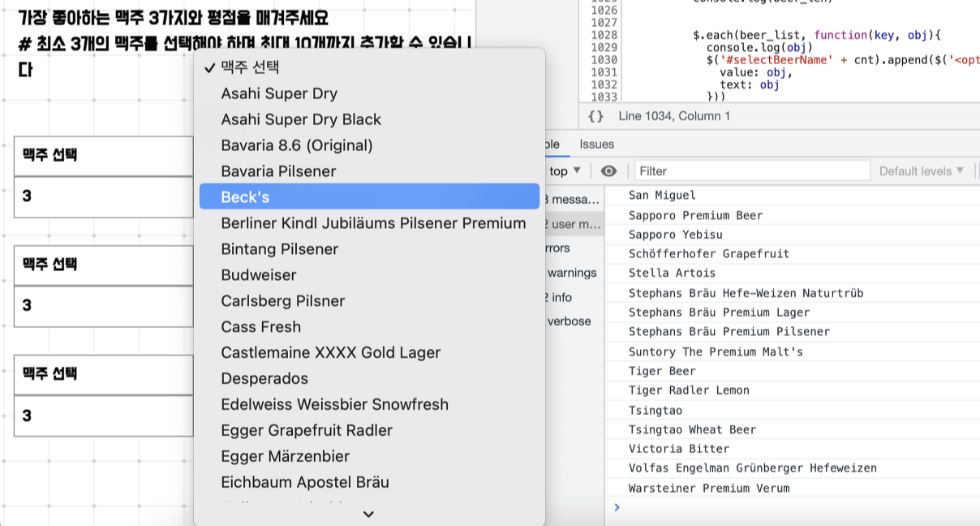Open the top JavaScript context dropdown
The image size is (980, 526).
(565, 170)
